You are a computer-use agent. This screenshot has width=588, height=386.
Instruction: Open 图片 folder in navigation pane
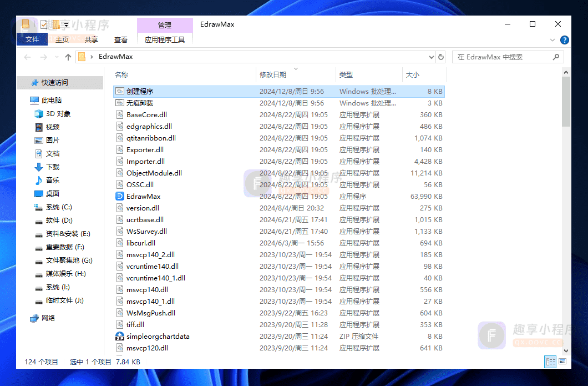pos(47,141)
